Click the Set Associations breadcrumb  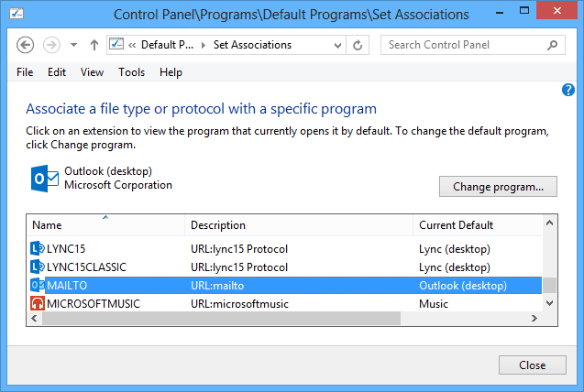point(252,45)
